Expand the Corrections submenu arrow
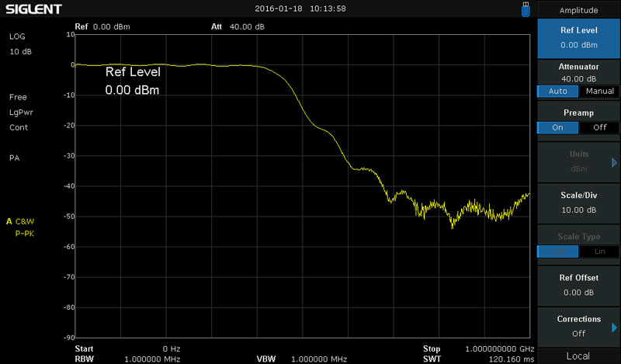621x364 pixels. pos(614,327)
